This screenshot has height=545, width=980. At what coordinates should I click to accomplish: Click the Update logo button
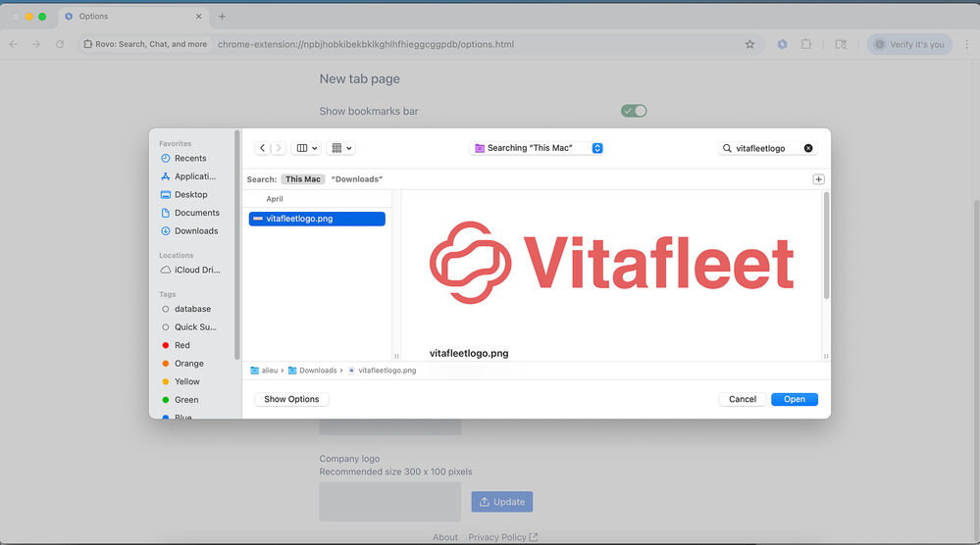click(x=502, y=501)
